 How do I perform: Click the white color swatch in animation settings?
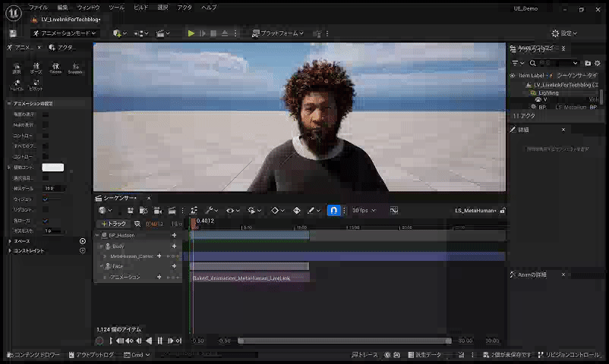[52, 168]
